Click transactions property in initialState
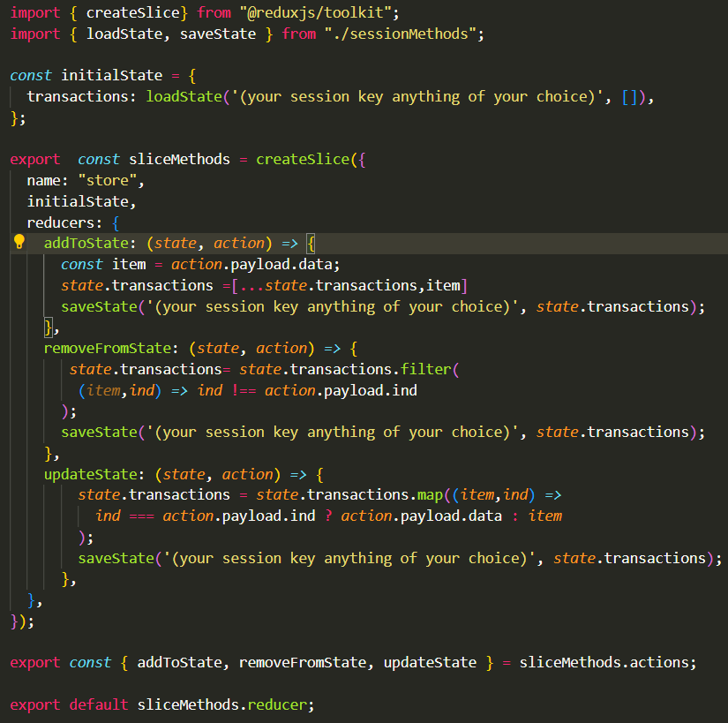 (80, 96)
